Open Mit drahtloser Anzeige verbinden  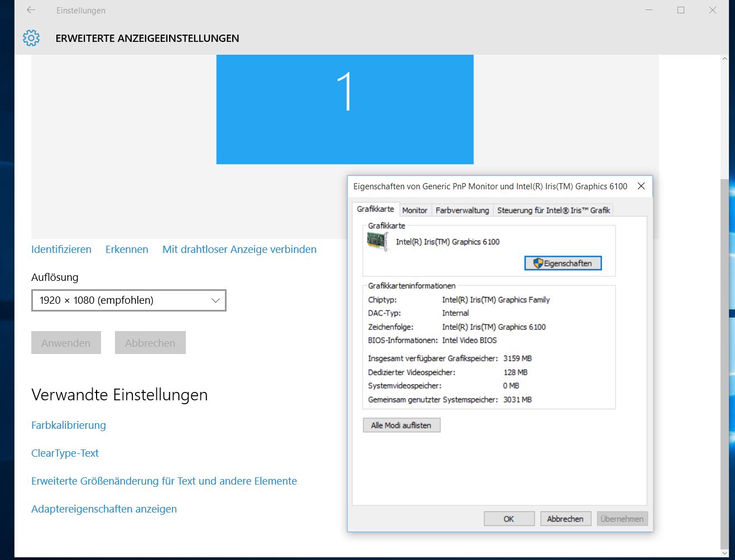click(x=239, y=249)
